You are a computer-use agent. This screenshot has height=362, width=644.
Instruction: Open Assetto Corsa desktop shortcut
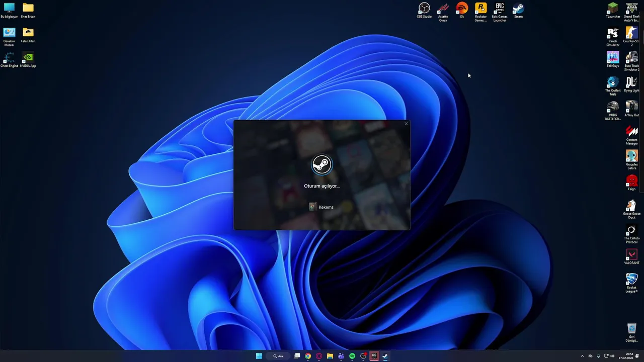(x=443, y=12)
